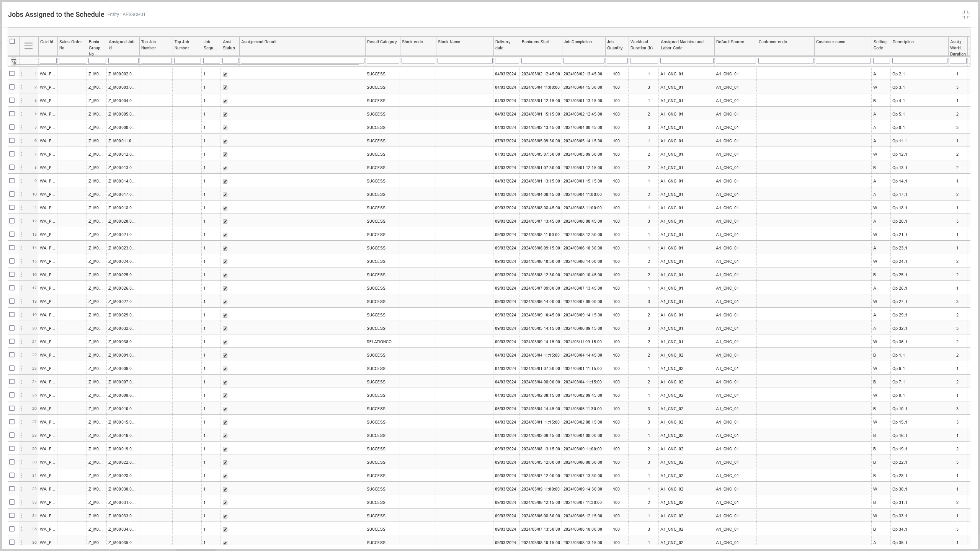Viewport: 980px width, 551px height.
Task: Click the clear filter funnel icon
Action: (x=13, y=61)
